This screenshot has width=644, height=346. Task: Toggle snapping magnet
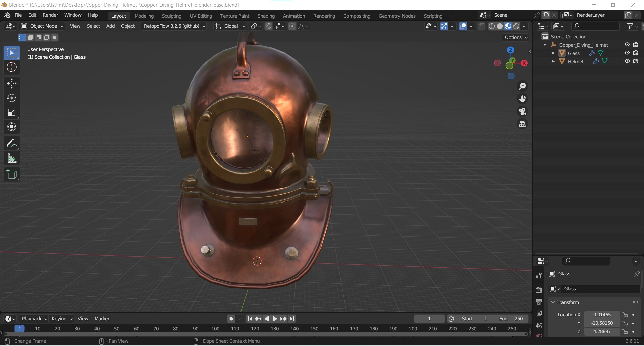coord(268,26)
